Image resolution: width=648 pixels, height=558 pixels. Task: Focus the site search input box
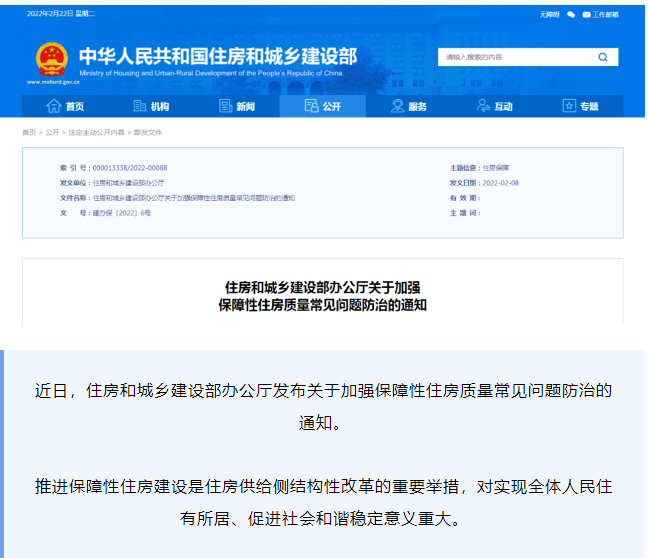point(515,57)
